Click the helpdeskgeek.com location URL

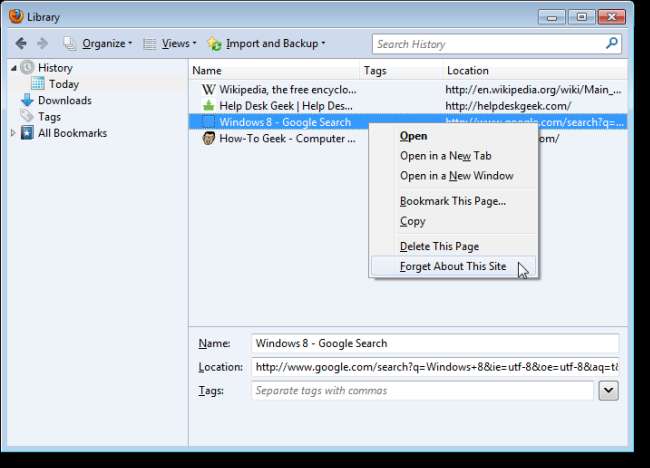(x=508, y=106)
